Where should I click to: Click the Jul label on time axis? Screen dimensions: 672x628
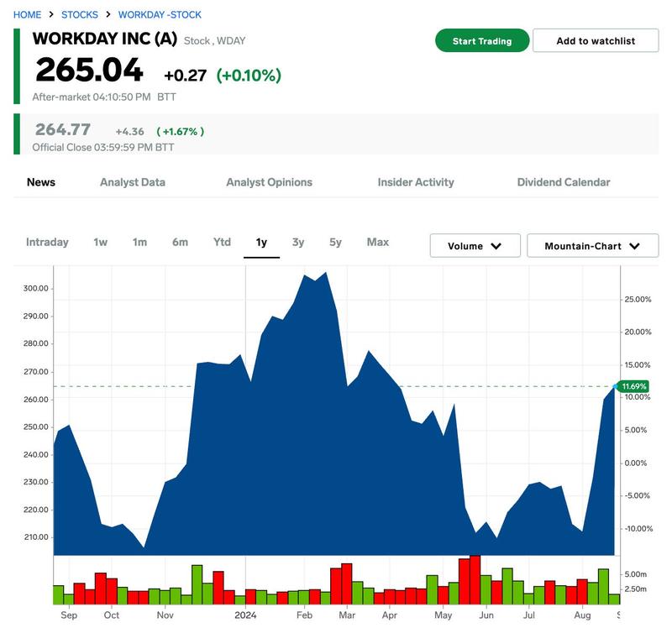click(x=529, y=615)
